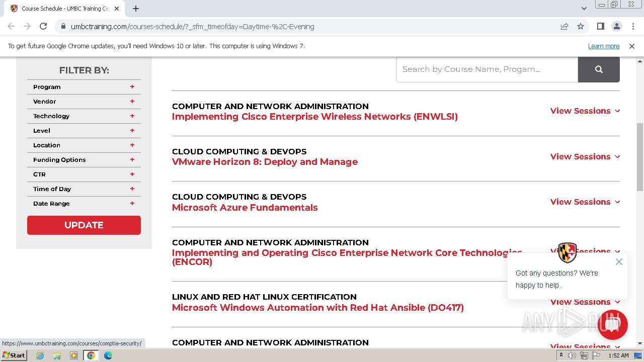Open Internet Explorer from taskbar
This screenshot has width=644, height=362.
pyautogui.click(x=40, y=355)
